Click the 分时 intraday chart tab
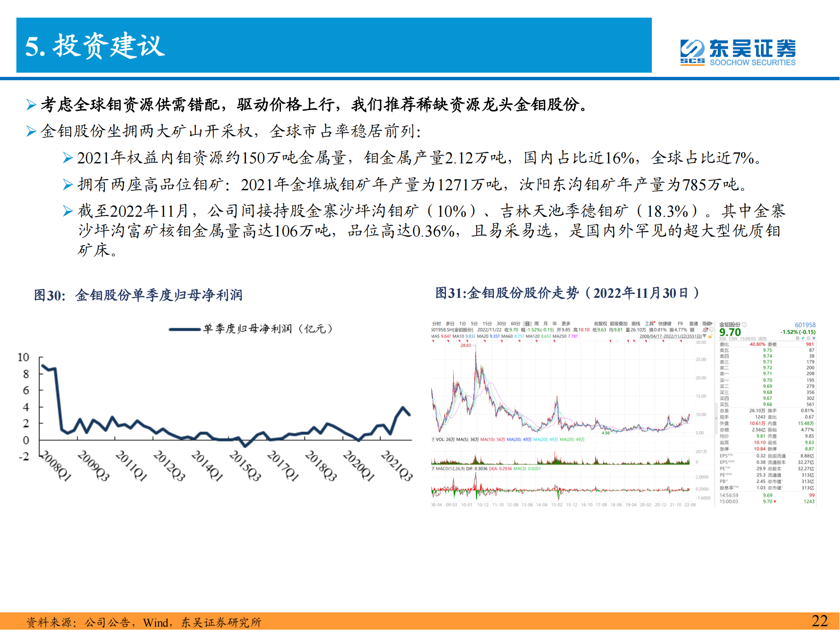 pos(436,324)
